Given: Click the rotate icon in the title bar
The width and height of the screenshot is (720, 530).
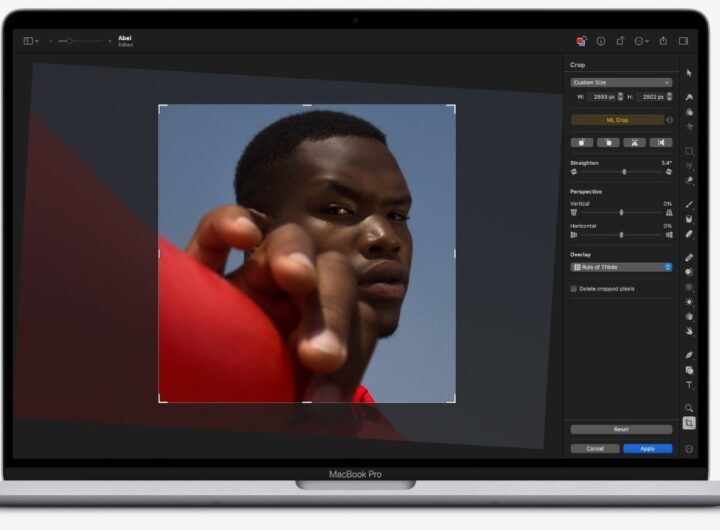Looking at the screenshot, I should [620, 41].
